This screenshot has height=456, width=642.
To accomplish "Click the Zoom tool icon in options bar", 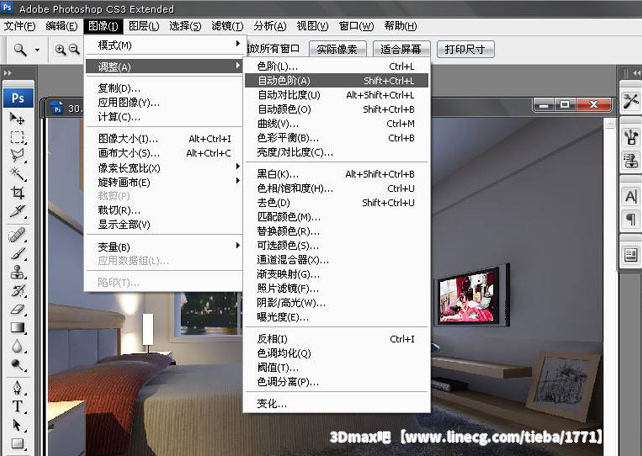I will [x=20, y=50].
